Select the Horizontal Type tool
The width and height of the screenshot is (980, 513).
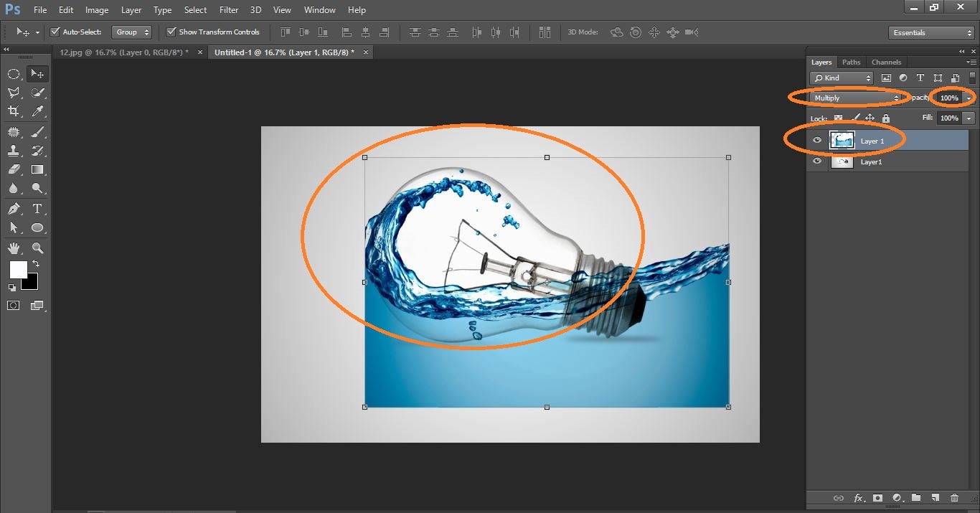[x=38, y=209]
